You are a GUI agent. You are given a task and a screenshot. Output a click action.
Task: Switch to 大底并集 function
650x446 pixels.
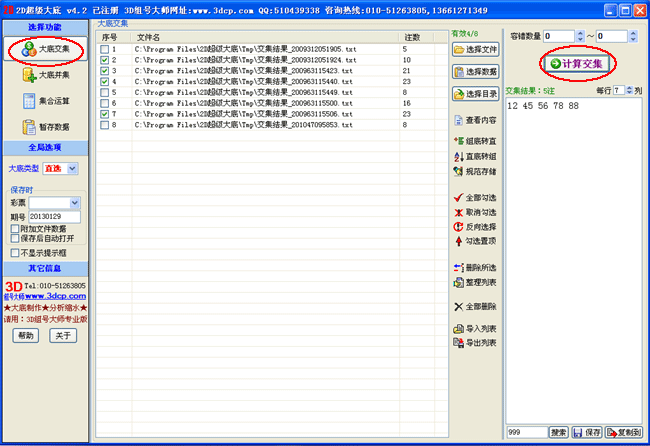point(44,75)
